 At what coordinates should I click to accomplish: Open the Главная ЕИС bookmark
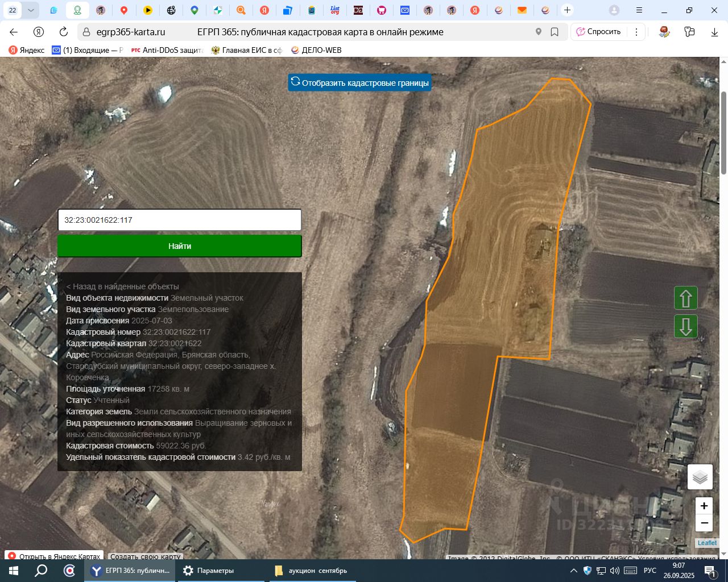[x=247, y=50]
